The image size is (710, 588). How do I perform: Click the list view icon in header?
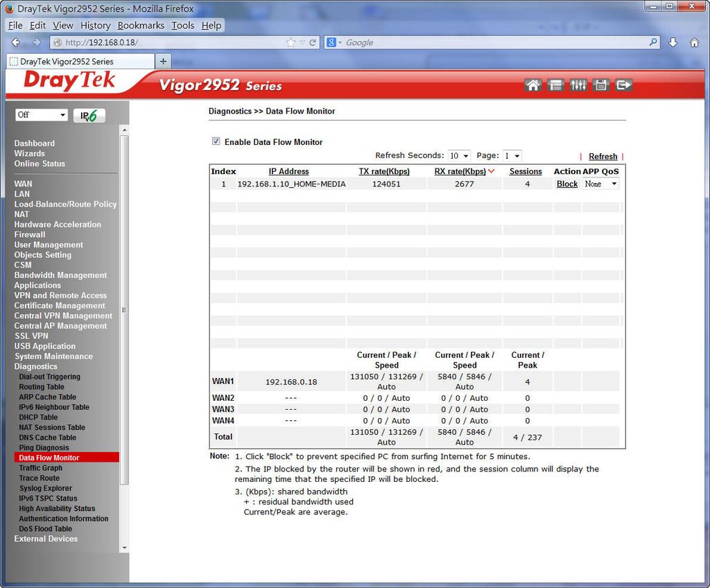pyautogui.click(x=555, y=85)
